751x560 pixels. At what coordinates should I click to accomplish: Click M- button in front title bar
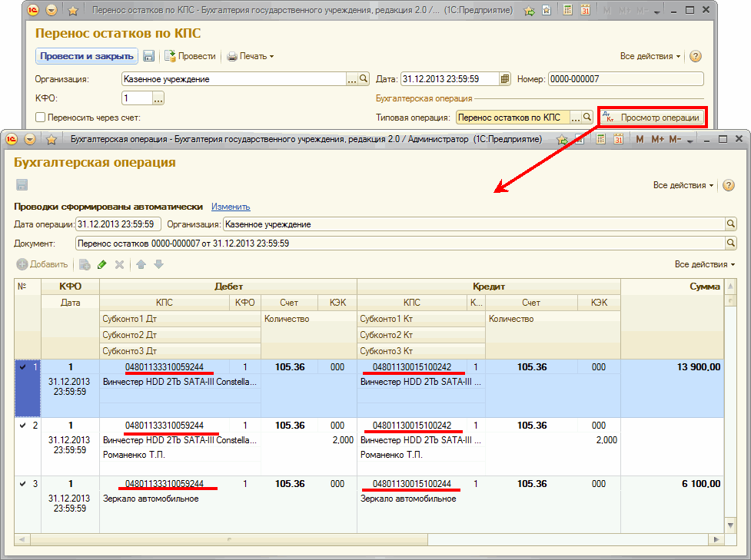click(676, 139)
